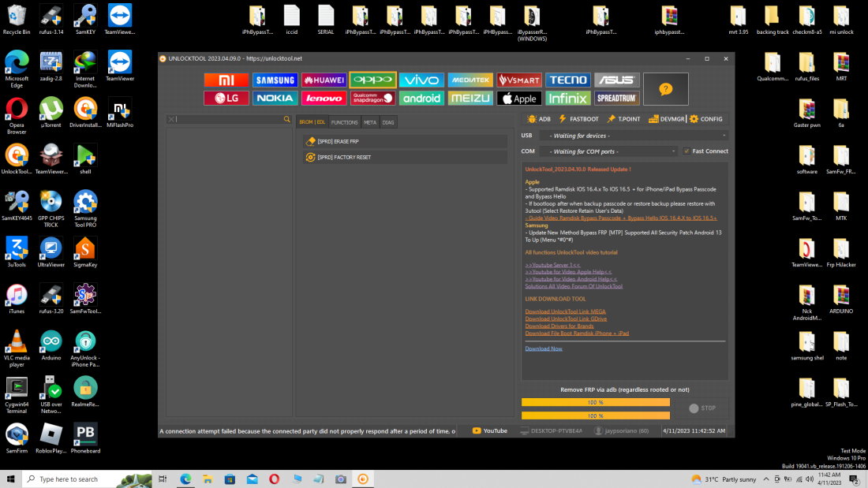Viewport: 868px width, 488px height.
Task: Open the YouTube link in status bar
Action: (x=489, y=430)
